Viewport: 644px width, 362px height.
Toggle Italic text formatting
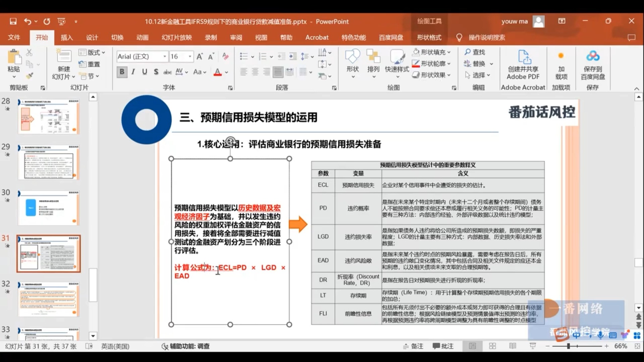(133, 72)
